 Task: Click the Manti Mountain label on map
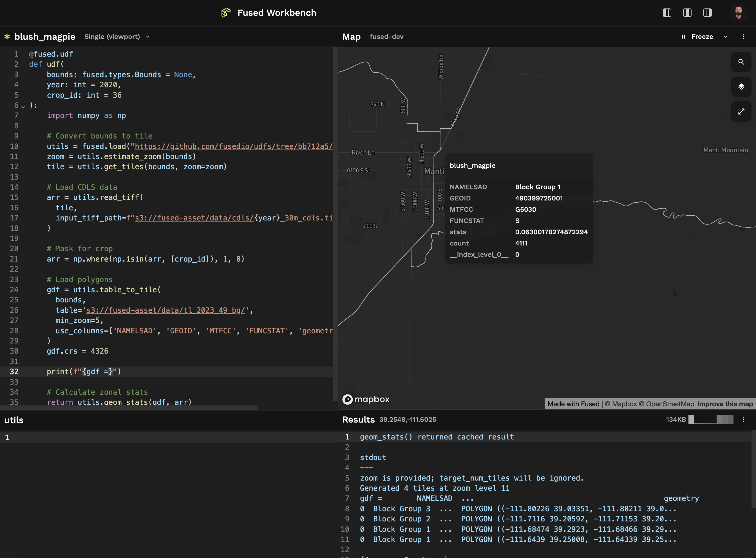(x=725, y=150)
